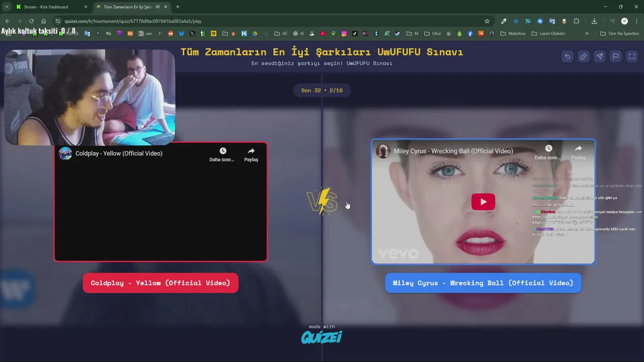This screenshot has width=644, height=362.
Task: Click the dice randomize icon
Action: coord(584,56)
